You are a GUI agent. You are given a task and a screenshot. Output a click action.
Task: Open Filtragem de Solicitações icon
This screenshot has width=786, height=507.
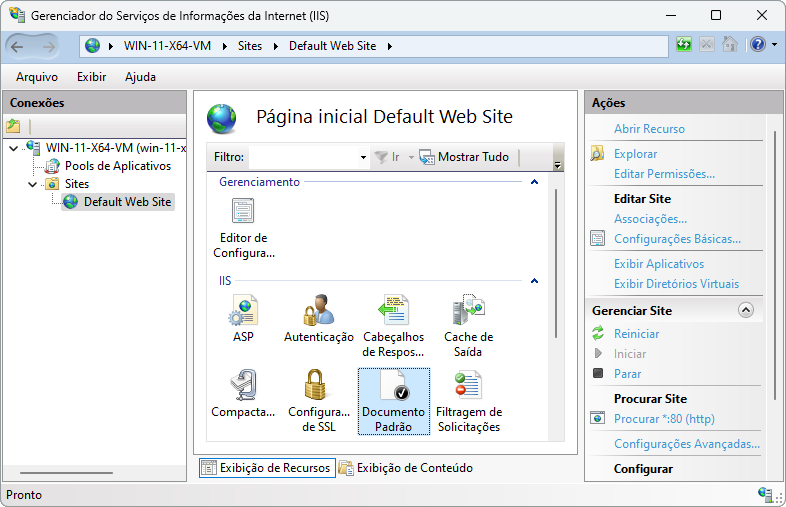(x=468, y=387)
